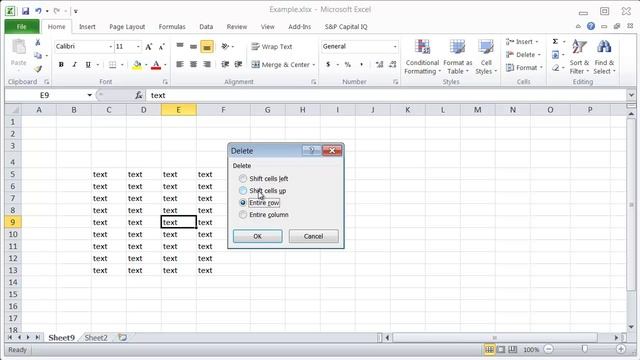Open the Insert ribbon tab
The width and height of the screenshot is (640, 360).
point(87,27)
